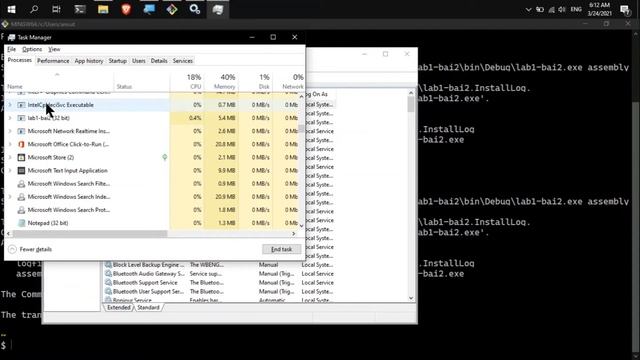This screenshot has width=640, height=360.
Task: Click the volume icon in system tray
Action: 562,9
